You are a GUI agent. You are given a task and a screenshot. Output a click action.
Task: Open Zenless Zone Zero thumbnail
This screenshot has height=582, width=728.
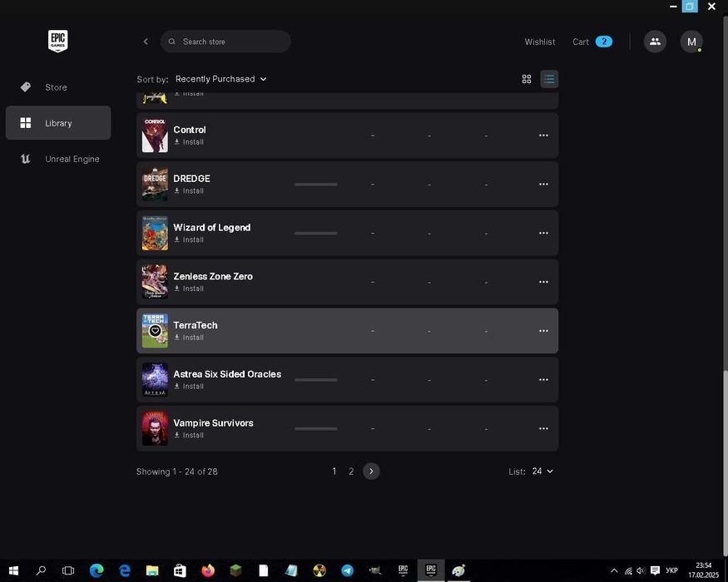click(155, 282)
